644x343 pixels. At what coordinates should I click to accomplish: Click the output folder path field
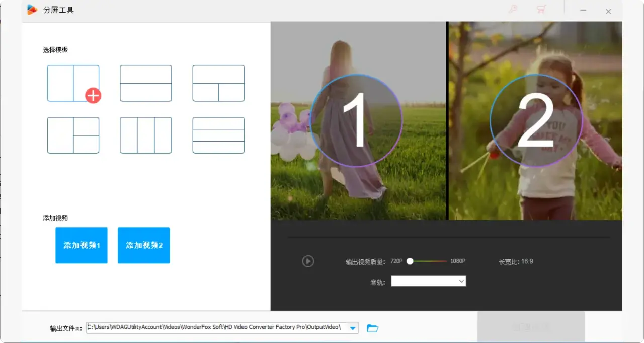click(216, 328)
